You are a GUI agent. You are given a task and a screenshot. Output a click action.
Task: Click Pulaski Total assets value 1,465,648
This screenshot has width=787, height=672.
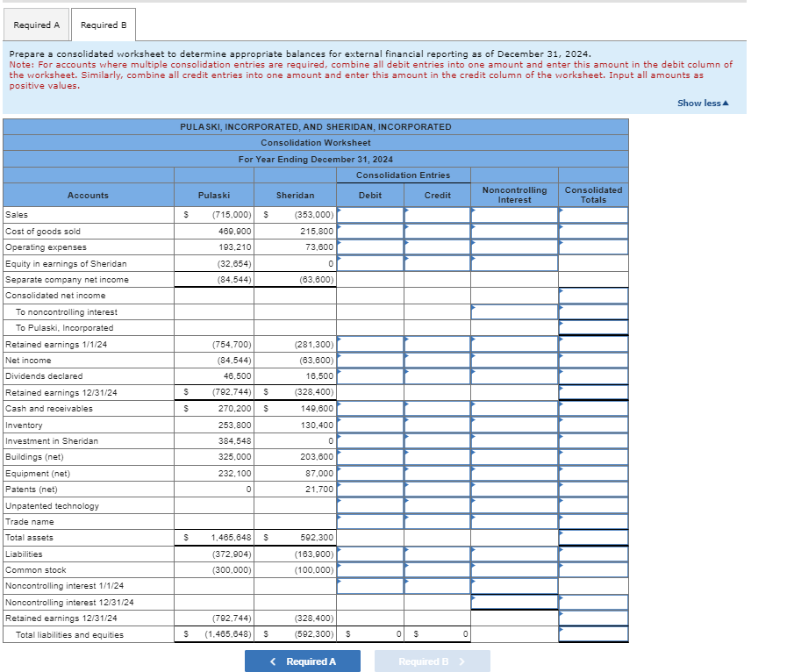(x=231, y=538)
